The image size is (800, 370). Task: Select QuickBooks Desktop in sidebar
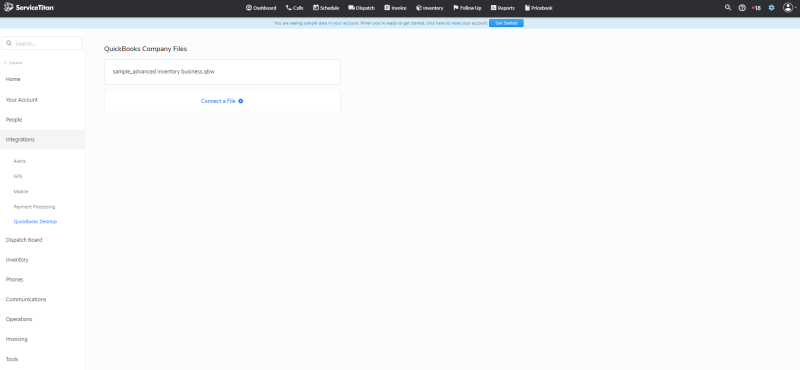tap(35, 221)
